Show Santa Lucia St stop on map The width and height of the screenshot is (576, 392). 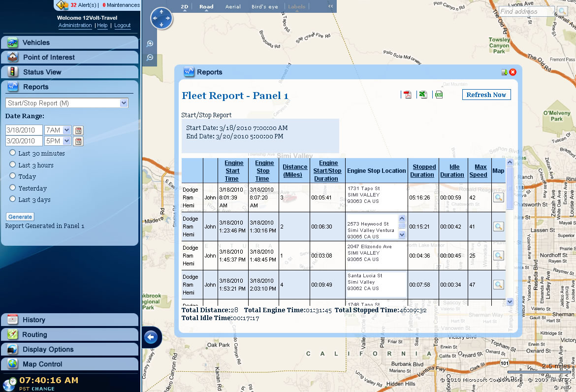click(x=499, y=285)
